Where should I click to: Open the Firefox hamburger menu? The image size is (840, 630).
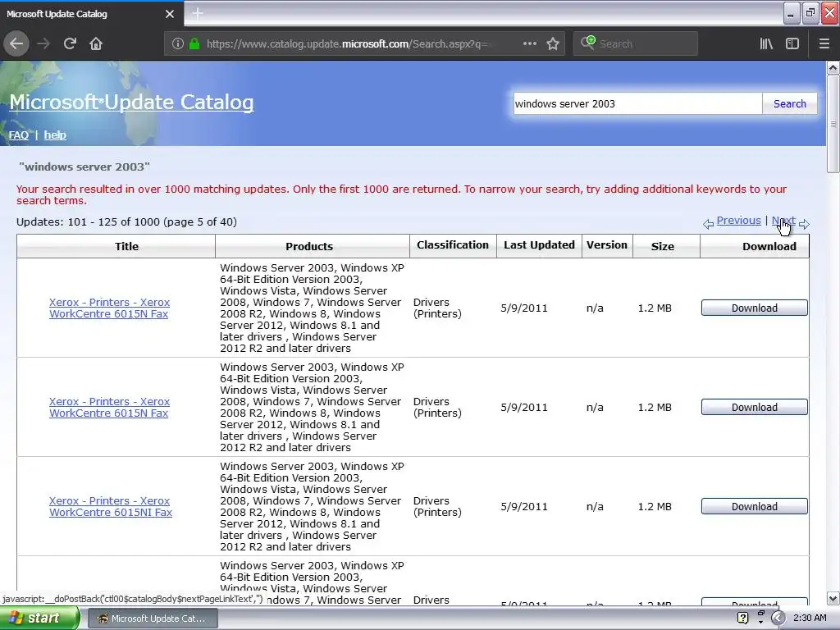tap(824, 43)
